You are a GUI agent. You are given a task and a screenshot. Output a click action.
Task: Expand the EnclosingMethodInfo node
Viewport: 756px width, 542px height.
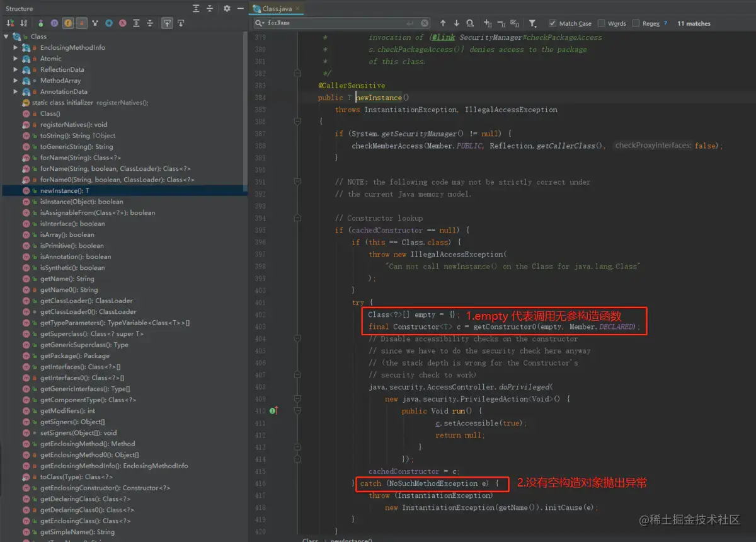(16, 47)
